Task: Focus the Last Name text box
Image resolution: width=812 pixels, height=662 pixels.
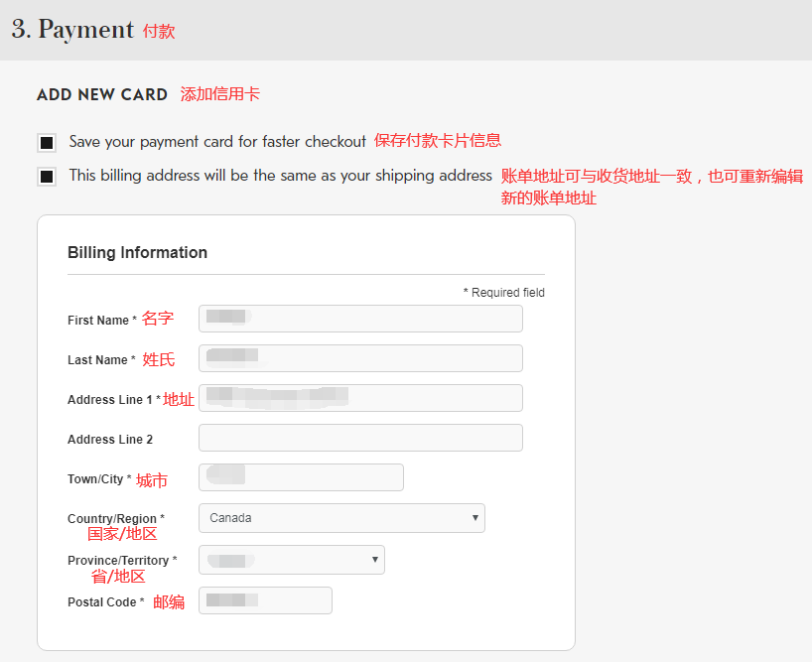Action: tap(360, 358)
